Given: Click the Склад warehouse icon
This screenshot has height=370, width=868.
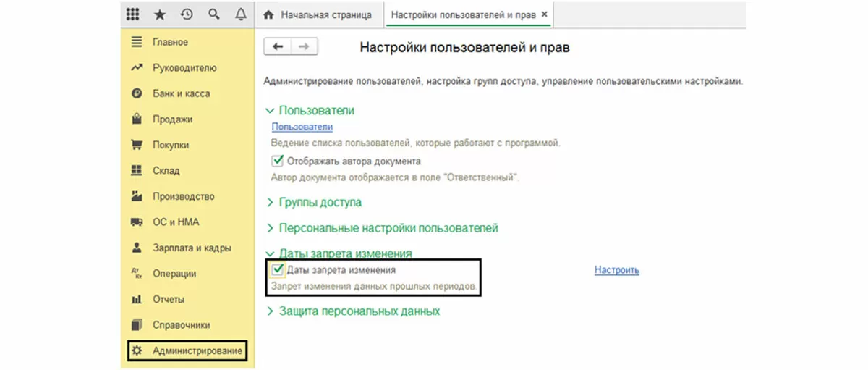Looking at the screenshot, I should [x=136, y=171].
